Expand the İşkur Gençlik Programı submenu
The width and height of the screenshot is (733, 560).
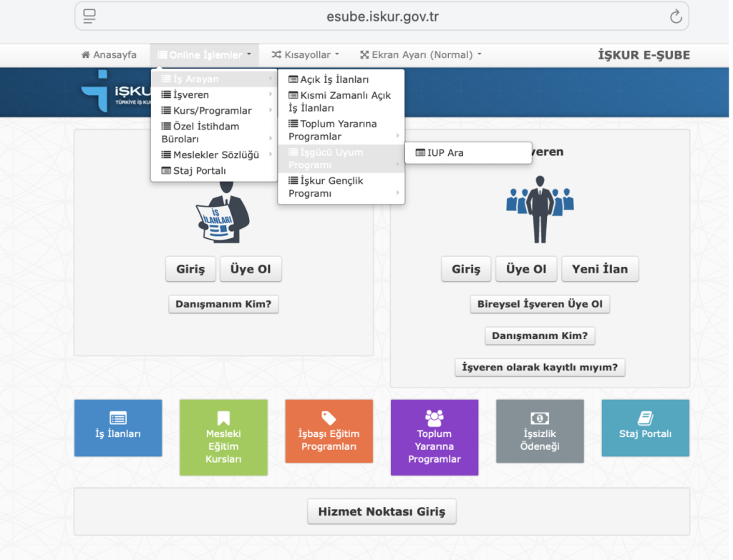[x=341, y=187]
